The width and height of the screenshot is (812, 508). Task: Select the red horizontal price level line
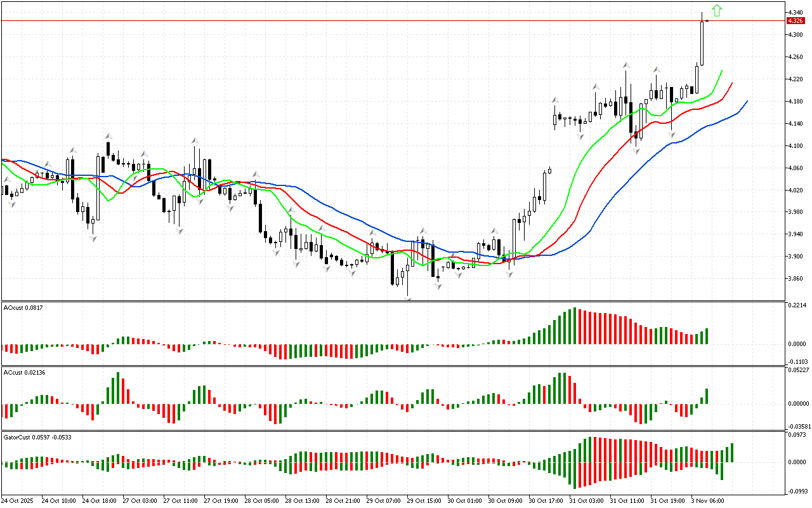(x=381, y=20)
